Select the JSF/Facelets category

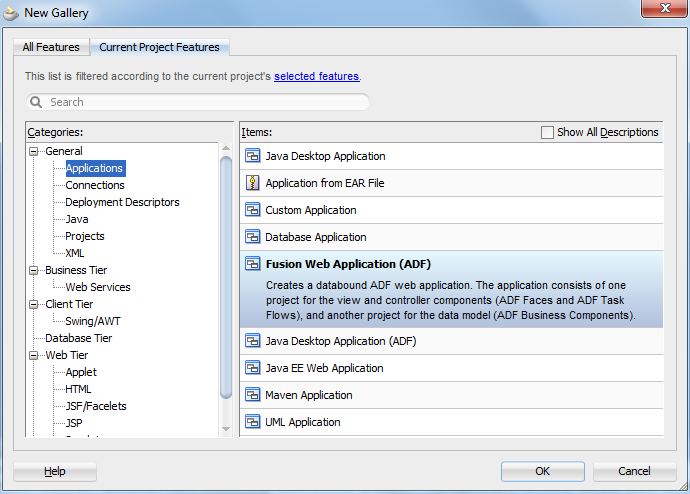click(95, 406)
